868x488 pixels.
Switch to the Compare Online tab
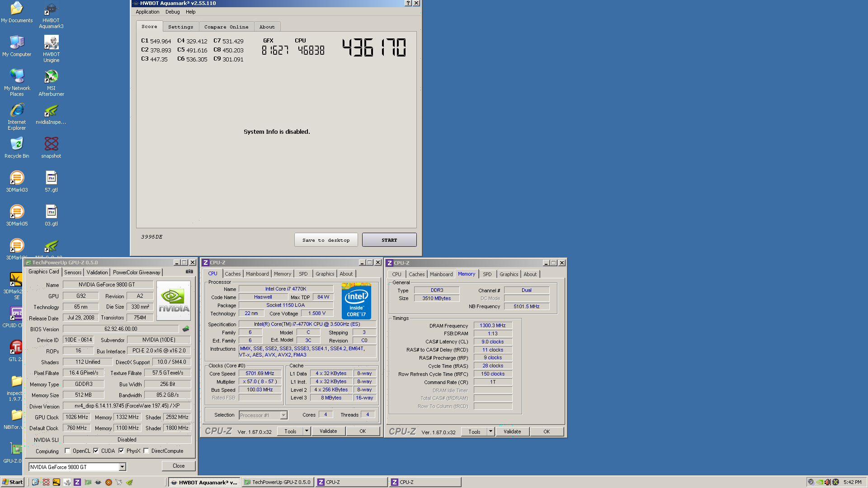click(226, 27)
